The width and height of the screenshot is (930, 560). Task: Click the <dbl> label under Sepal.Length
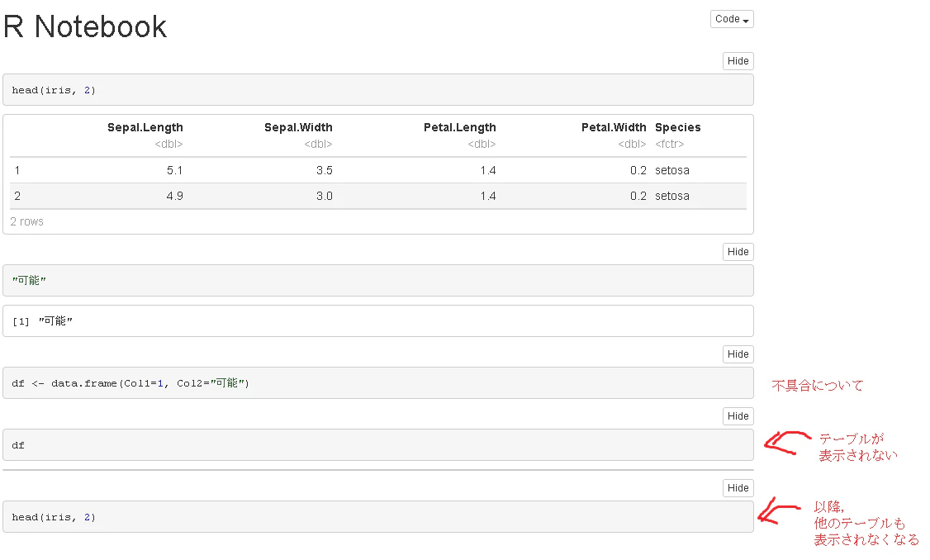pos(168,145)
